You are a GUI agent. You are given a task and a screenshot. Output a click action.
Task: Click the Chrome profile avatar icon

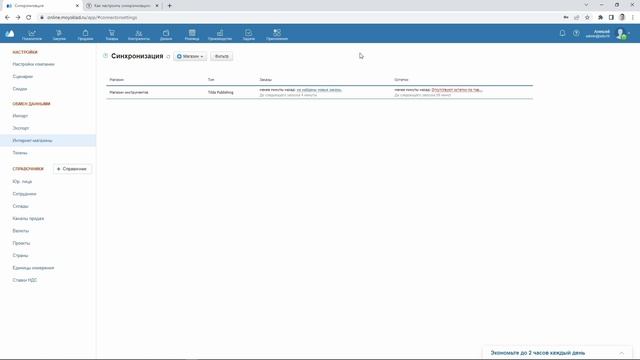(x=622, y=18)
